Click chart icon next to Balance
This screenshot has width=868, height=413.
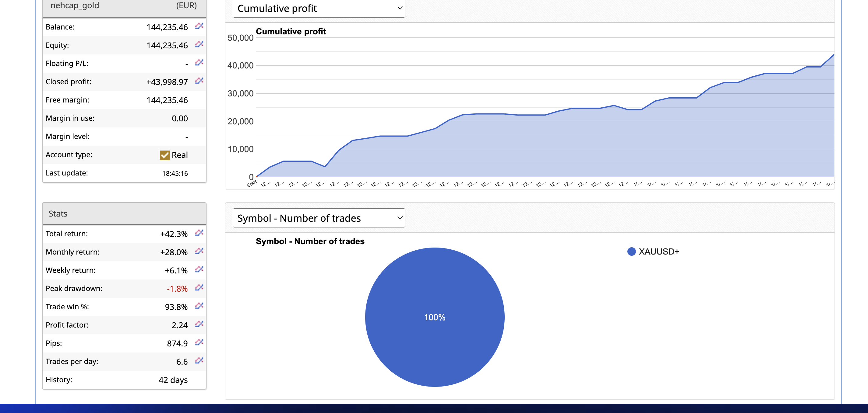point(199,26)
